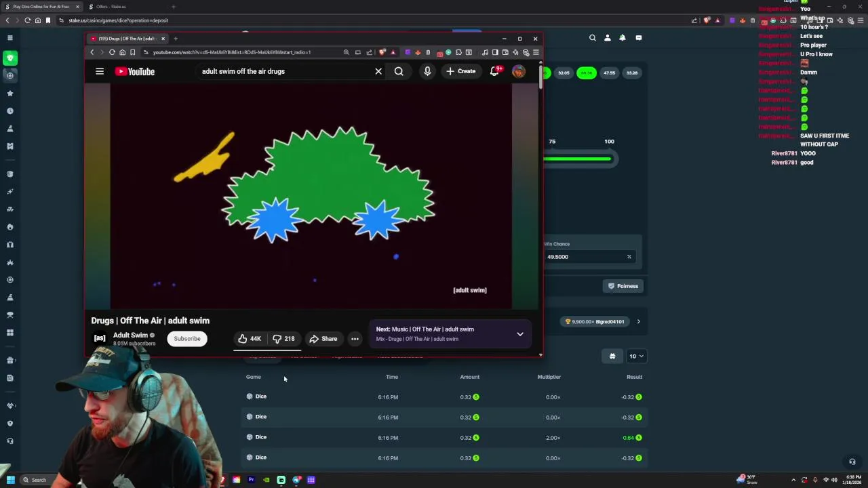Viewport: 868px width, 488px height.
Task: Open the 10 rows-per-page dropdown
Action: (635, 356)
